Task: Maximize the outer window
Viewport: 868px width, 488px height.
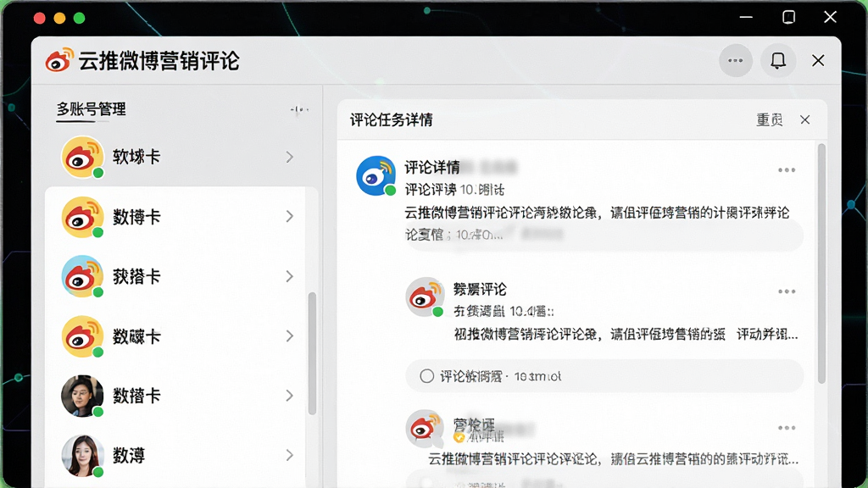Action: pos(788,17)
